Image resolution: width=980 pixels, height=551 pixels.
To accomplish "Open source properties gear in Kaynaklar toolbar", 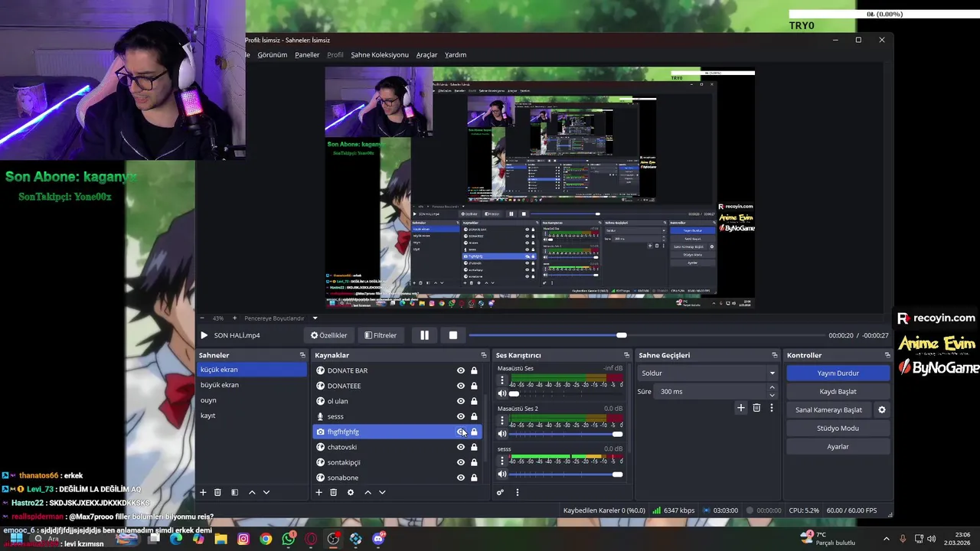I will click(x=351, y=492).
